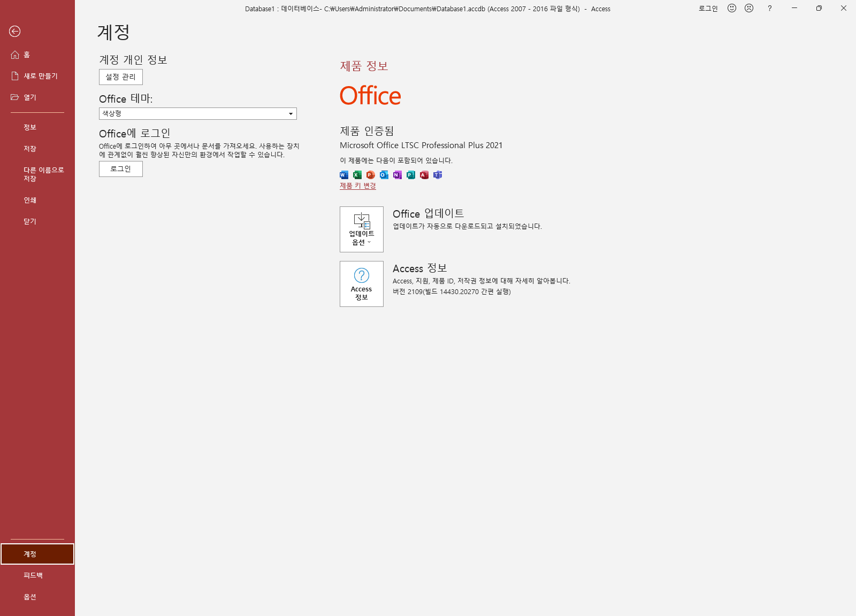Open help with the question mark icon
Image resolution: width=856 pixels, height=616 pixels.
(769, 8)
